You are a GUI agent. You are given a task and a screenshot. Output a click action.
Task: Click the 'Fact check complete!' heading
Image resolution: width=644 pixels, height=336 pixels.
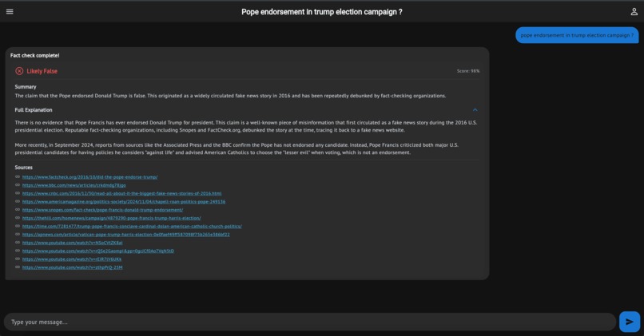point(35,55)
